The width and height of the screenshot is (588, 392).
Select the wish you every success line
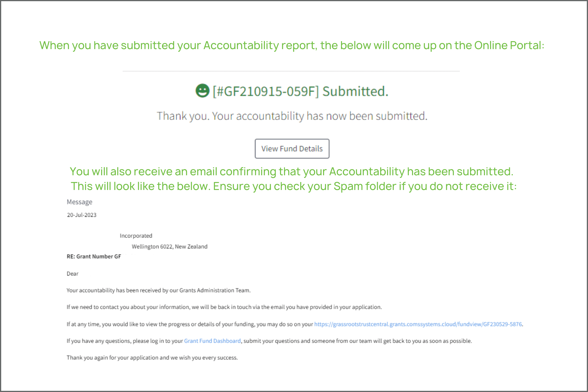[152, 358]
